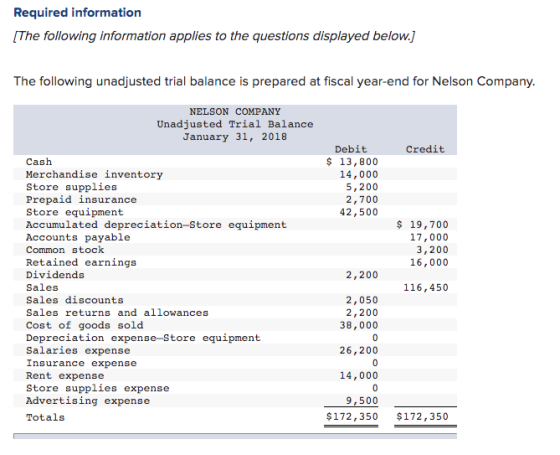Click the Salaries expense value 26,200
Screen dimensions: 560x455
point(359,350)
